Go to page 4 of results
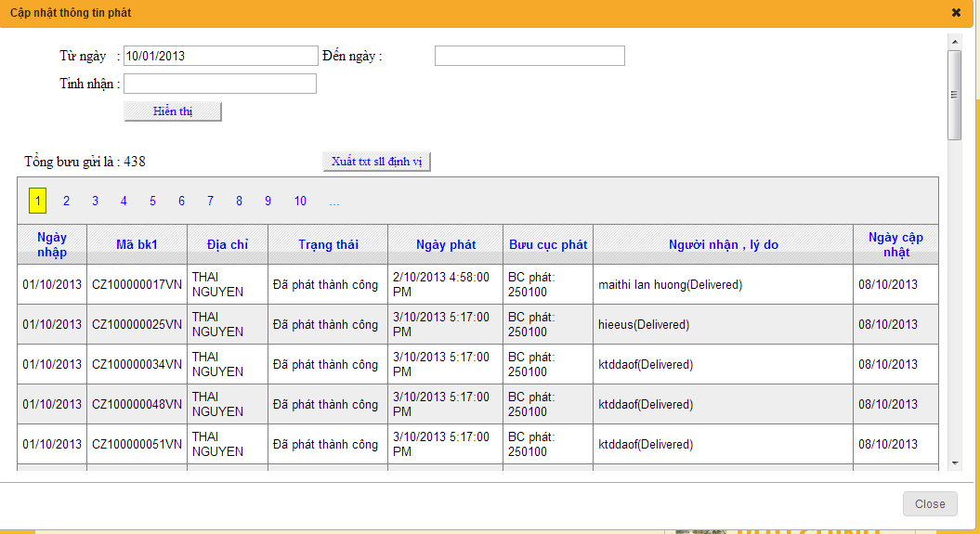Screen dimensions: 980x534 click(124, 202)
